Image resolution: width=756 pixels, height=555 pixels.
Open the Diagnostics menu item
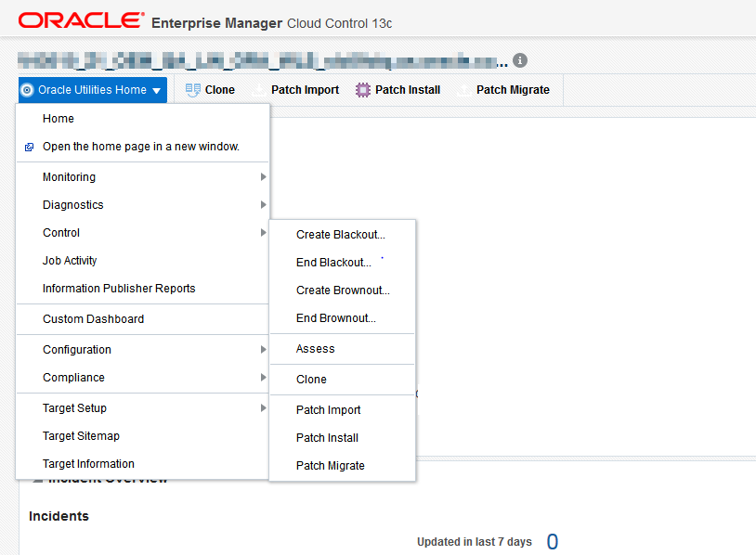tap(142, 205)
